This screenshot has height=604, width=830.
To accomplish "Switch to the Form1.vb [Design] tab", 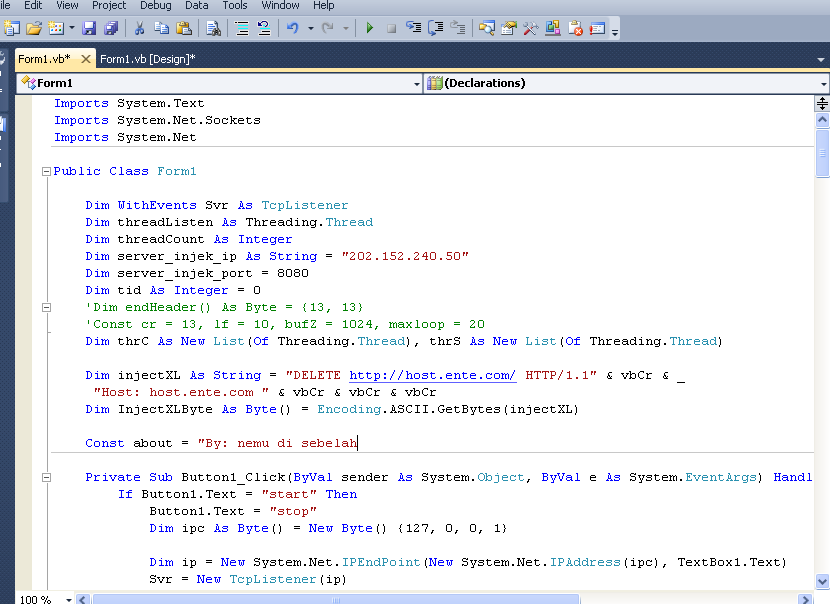I will [x=148, y=59].
